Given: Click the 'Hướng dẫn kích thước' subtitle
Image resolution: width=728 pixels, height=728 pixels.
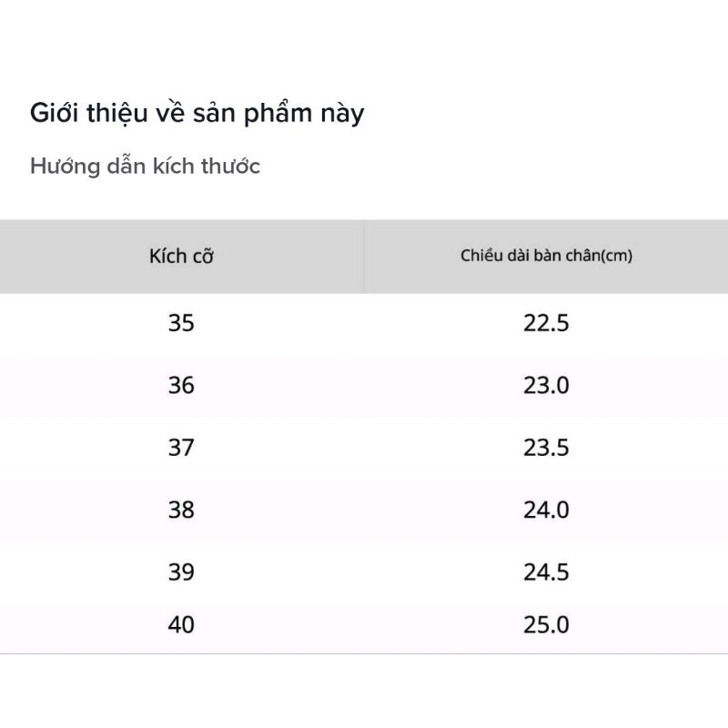Looking at the screenshot, I should coord(146,167).
